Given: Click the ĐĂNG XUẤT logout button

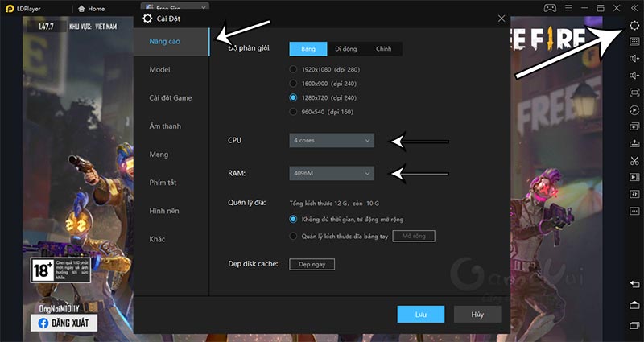Looking at the screenshot, I should (64, 323).
